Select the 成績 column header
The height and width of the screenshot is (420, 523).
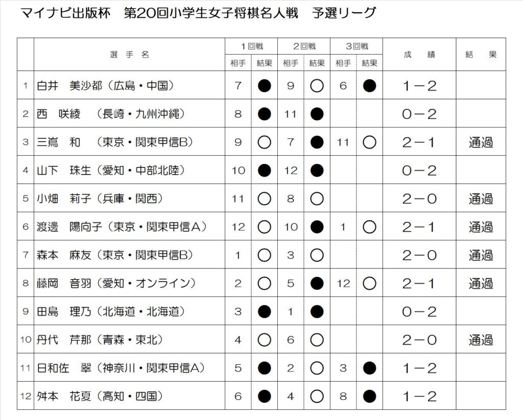tap(419, 55)
